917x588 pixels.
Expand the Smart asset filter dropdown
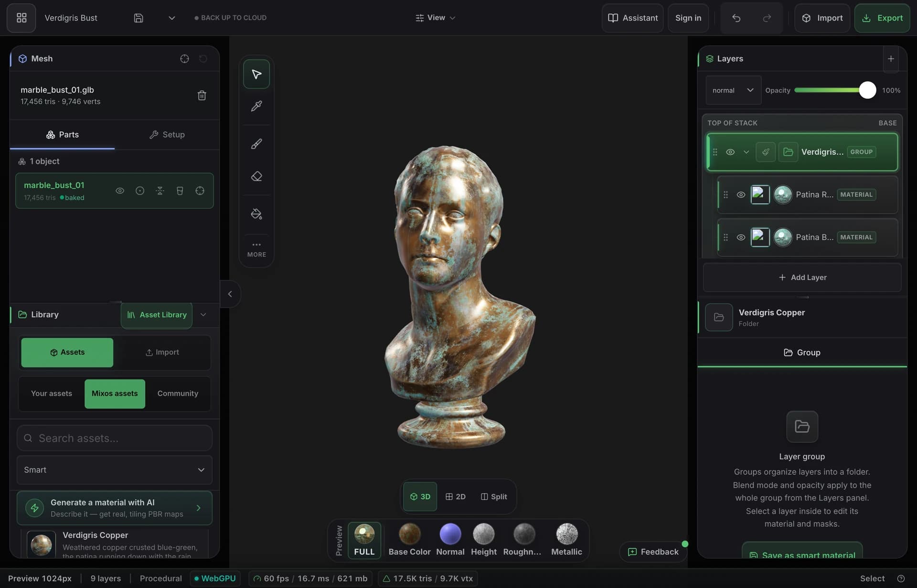115,470
